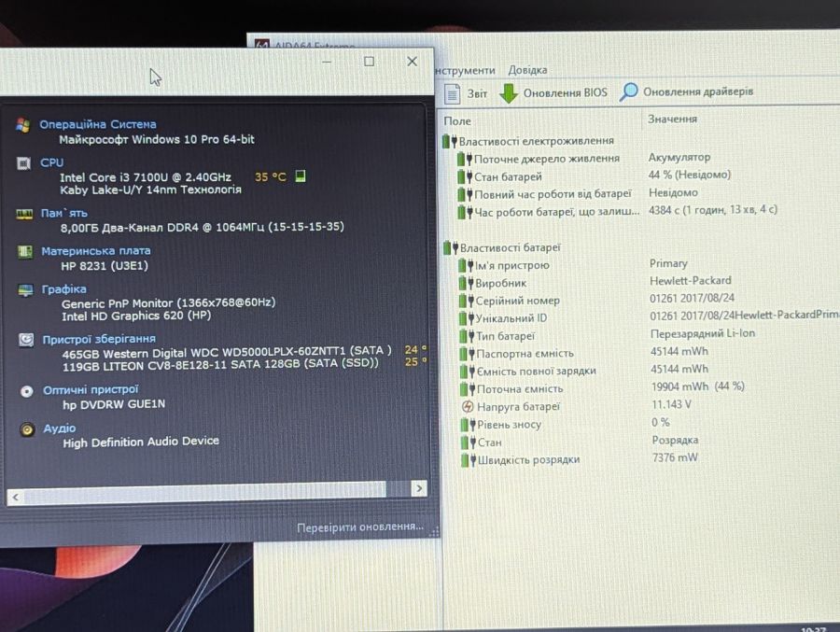Open the Пристрої зберігання section link
The image size is (840, 632).
click(x=99, y=339)
